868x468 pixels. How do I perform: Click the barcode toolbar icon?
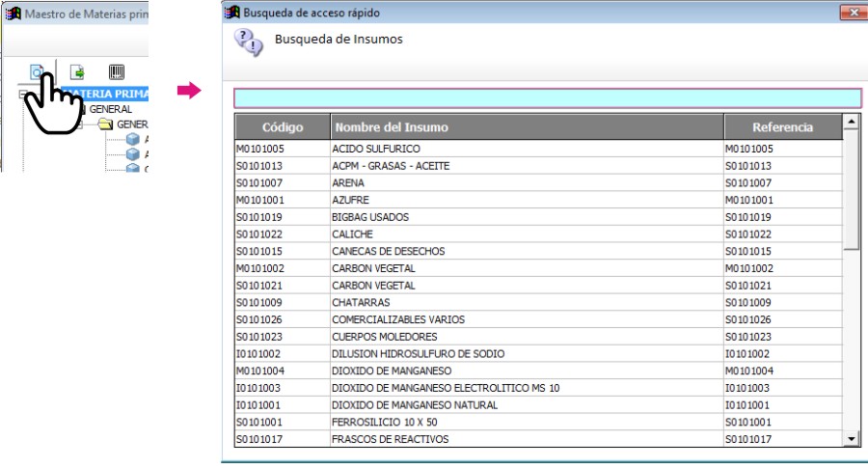[x=117, y=72]
